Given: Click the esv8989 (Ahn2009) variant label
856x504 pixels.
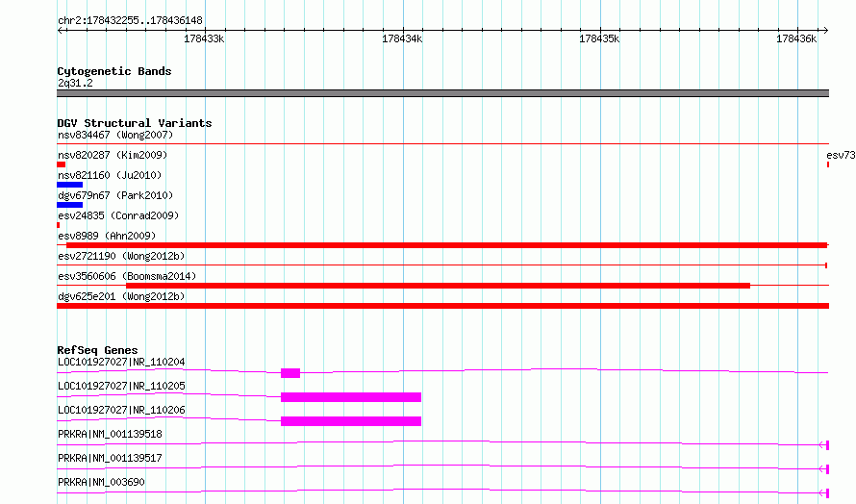Looking at the screenshot, I should (107, 236).
